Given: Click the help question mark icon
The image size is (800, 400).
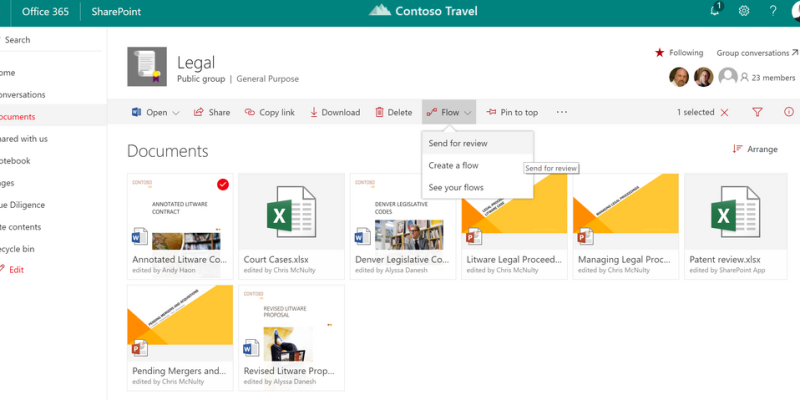Looking at the screenshot, I should coord(773,11).
